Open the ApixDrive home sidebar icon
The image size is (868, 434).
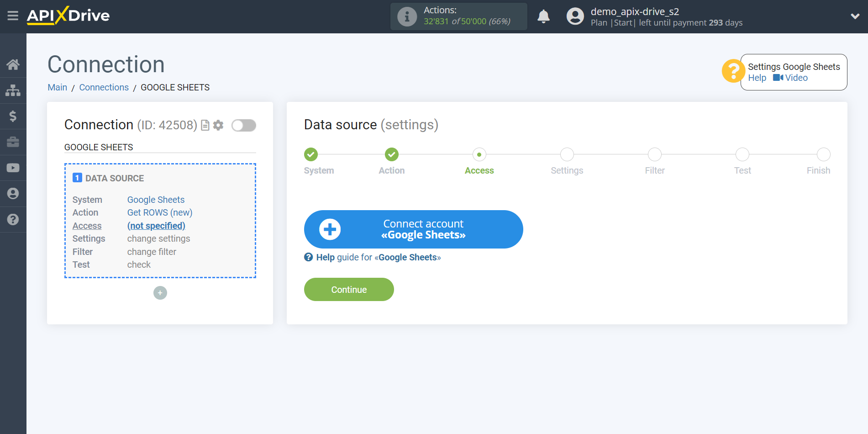point(13,64)
